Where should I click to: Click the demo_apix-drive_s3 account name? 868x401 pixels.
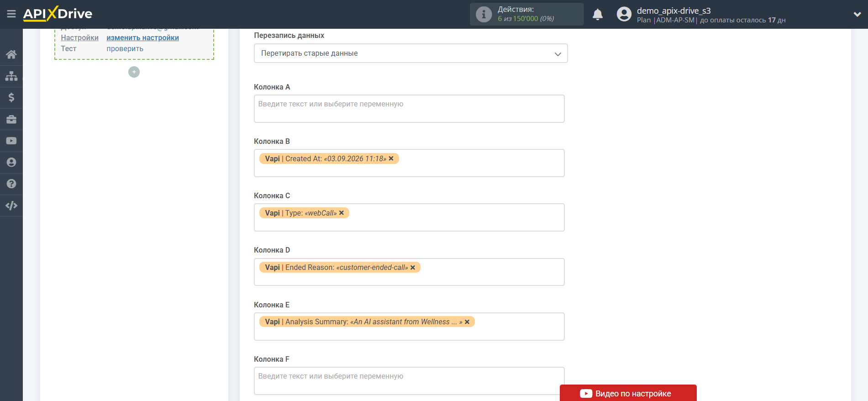pos(673,11)
